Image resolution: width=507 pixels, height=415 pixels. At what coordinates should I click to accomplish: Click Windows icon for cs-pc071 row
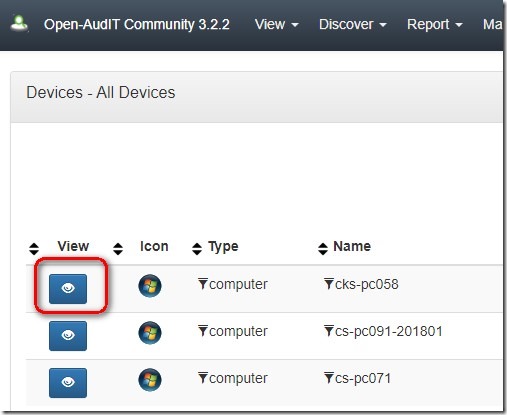pos(150,380)
